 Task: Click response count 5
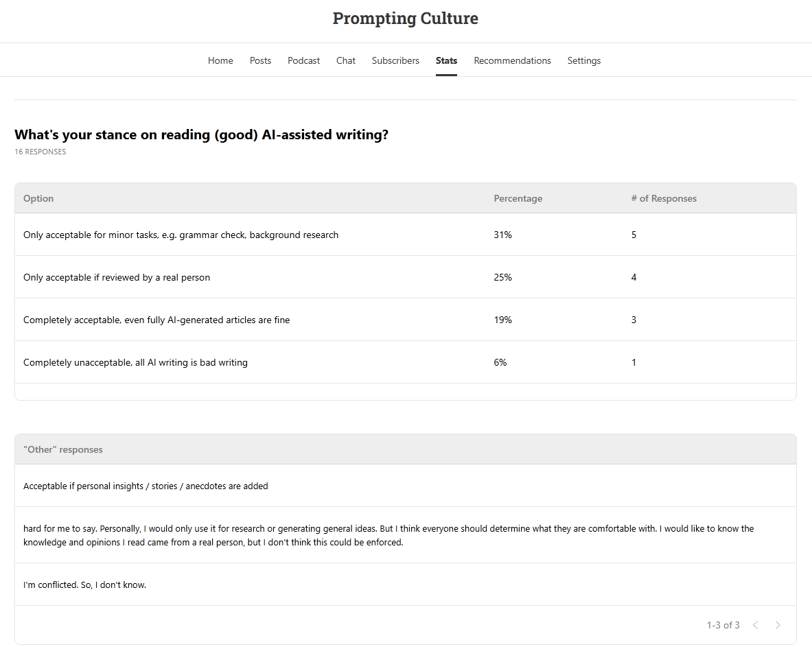[634, 235]
